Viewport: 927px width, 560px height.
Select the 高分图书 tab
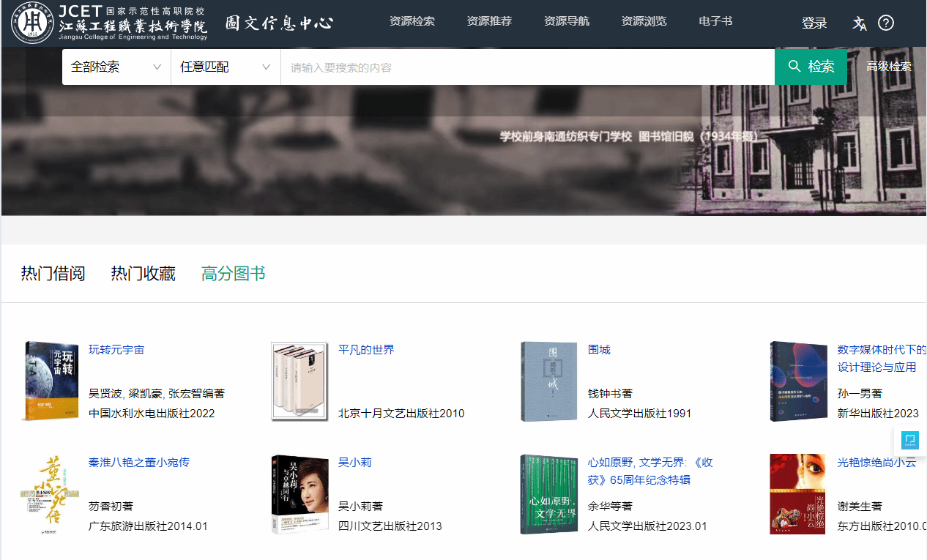(x=233, y=274)
